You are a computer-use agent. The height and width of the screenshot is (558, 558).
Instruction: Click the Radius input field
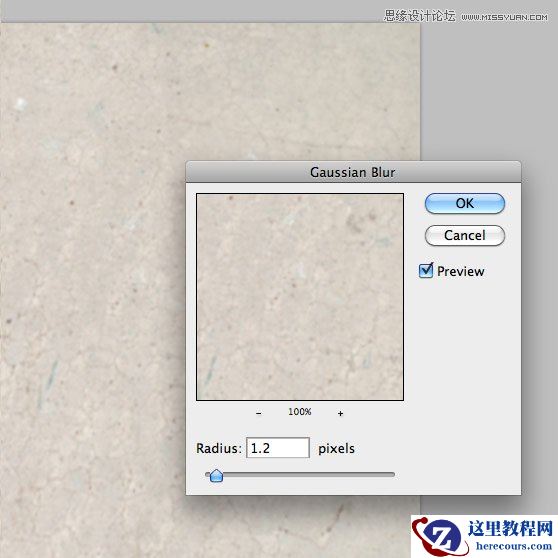pos(278,448)
